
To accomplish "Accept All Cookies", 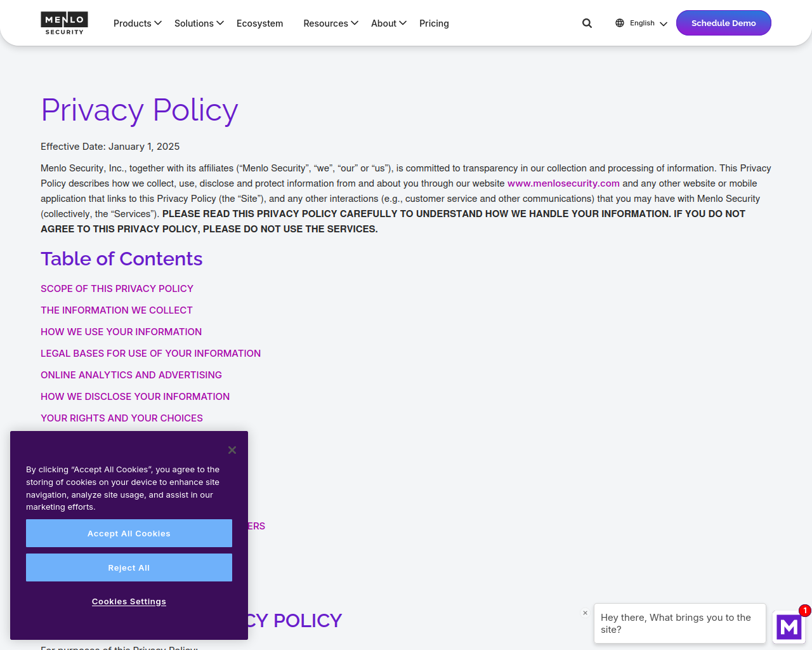I will point(129,533).
